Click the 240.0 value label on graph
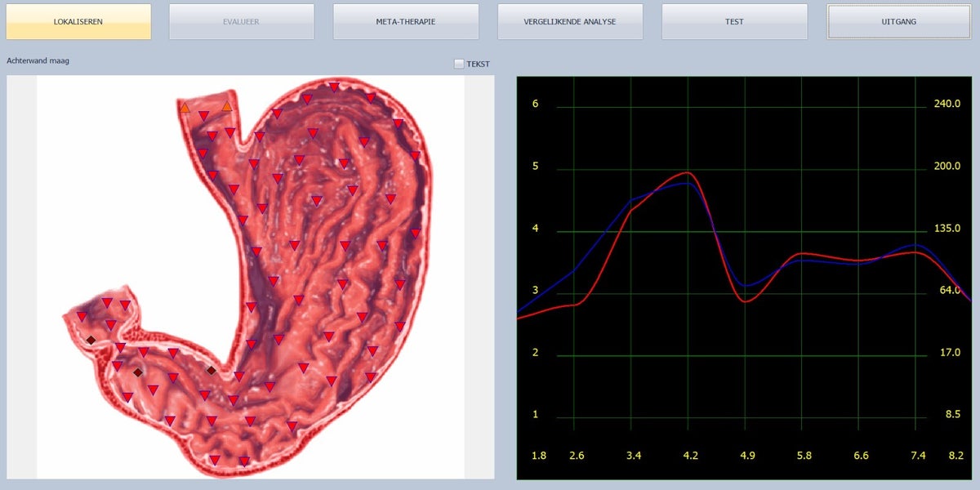This screenshot has height=490, width=980. click(947, 105)
